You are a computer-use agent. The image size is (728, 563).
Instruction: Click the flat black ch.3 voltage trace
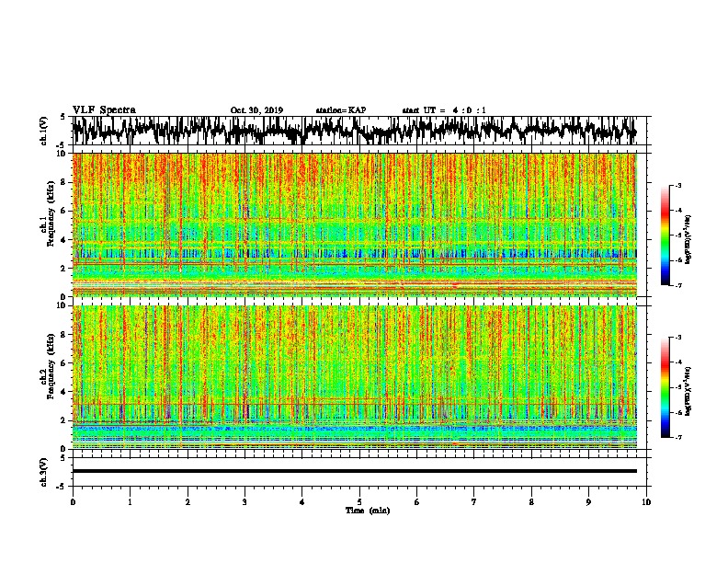click(354, 471)
